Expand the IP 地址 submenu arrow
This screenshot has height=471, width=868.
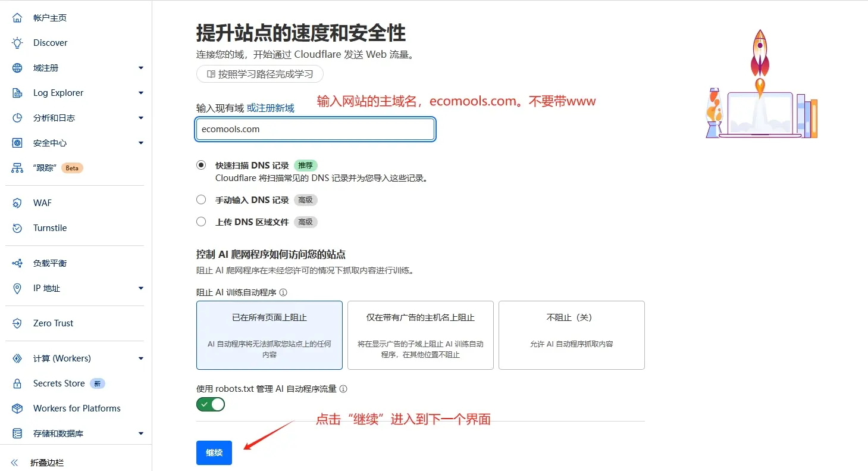141,288
